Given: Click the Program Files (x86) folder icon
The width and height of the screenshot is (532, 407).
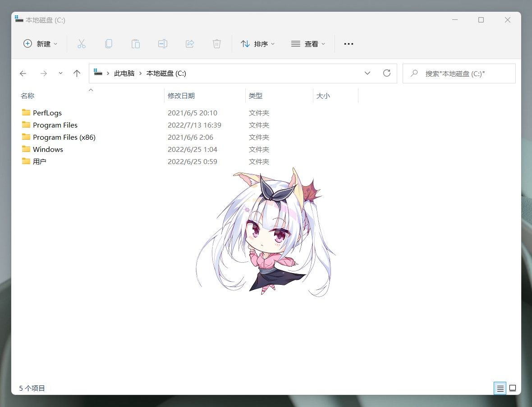Looking at the screenshot, I should pos(26,137).
